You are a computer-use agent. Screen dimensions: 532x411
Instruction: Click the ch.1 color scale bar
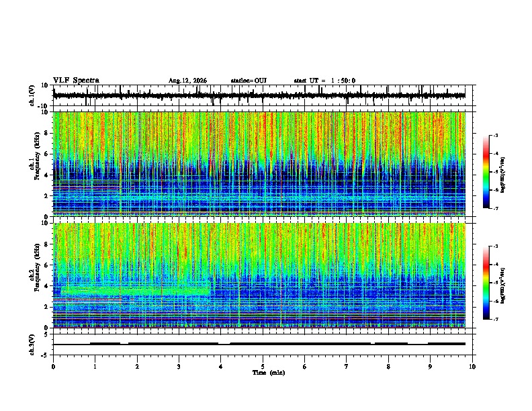coord(486,172)
